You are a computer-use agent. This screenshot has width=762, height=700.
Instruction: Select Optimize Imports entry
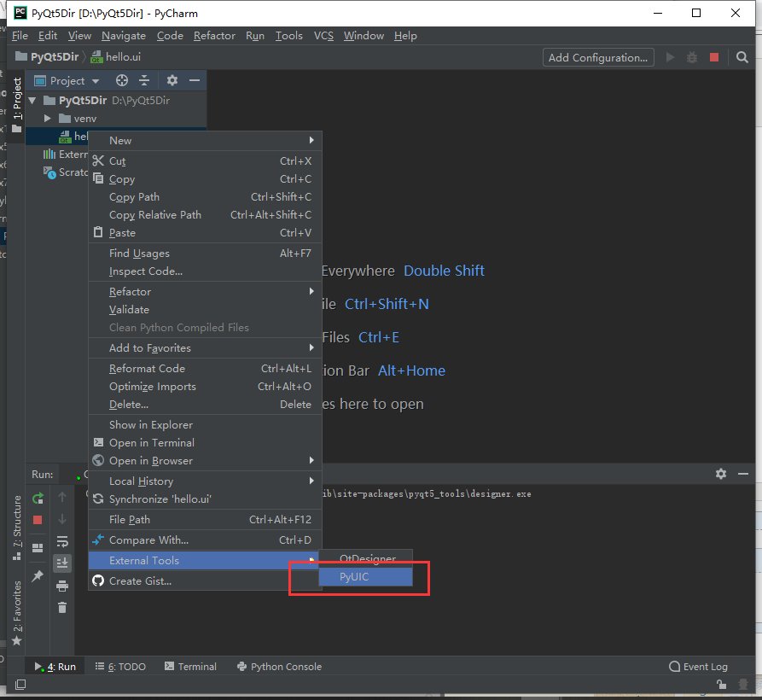(x=205, y=387)
